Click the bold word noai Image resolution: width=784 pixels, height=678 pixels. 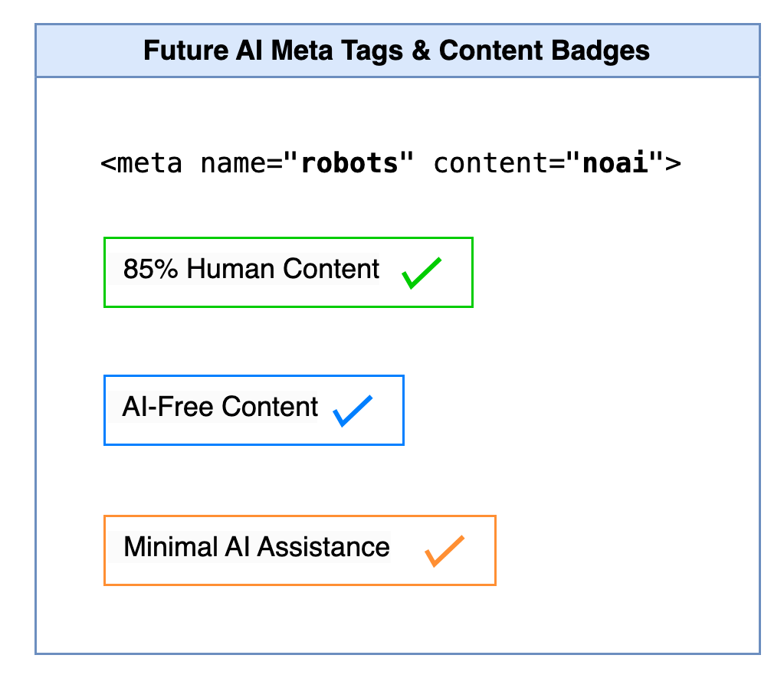(615, 163)
